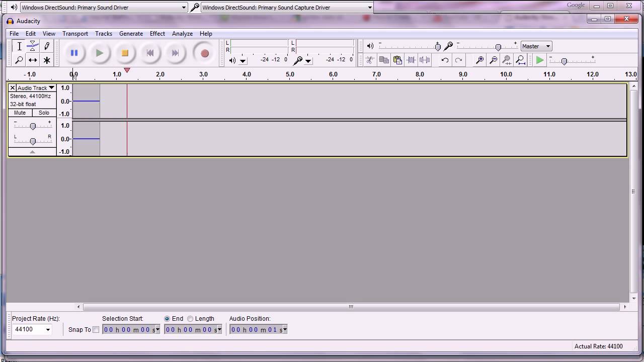Screen dimensions: 644x362
Task: Click the Silence audio icon
Action: click(x=425, y=60)
